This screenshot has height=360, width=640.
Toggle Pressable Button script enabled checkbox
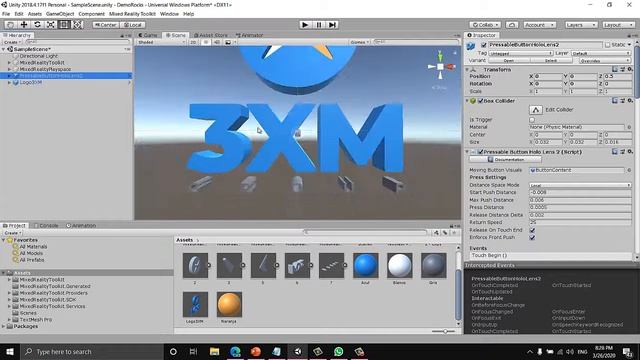tap(480, 152)
